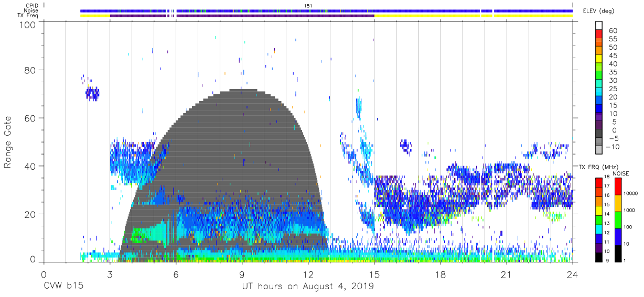Click the 24 tick label on the UT hours axis
This screenshot has height=297, width=644.
572,274
